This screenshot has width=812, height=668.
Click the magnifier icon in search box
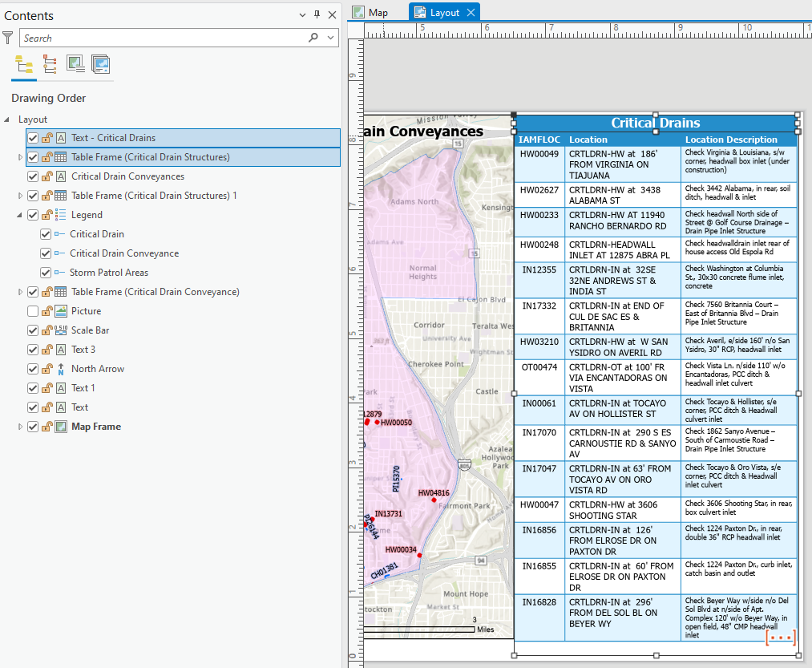coord(313,38)
